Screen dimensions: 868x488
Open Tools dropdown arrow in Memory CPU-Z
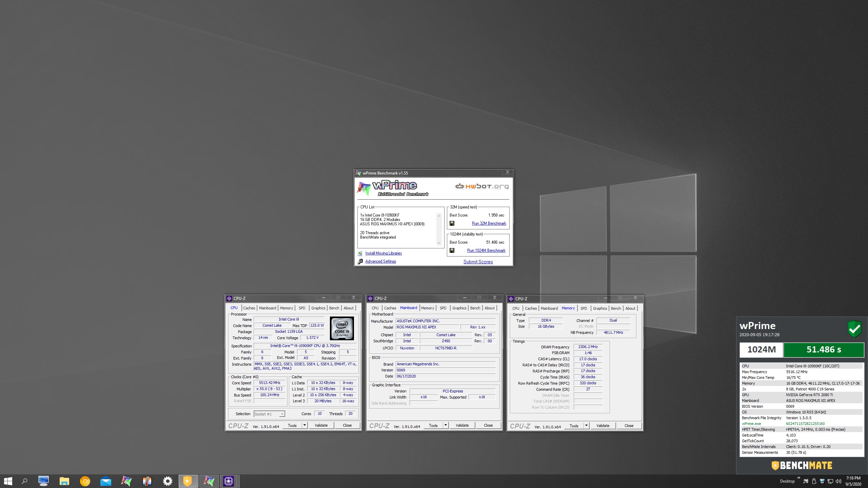point(586,426)
